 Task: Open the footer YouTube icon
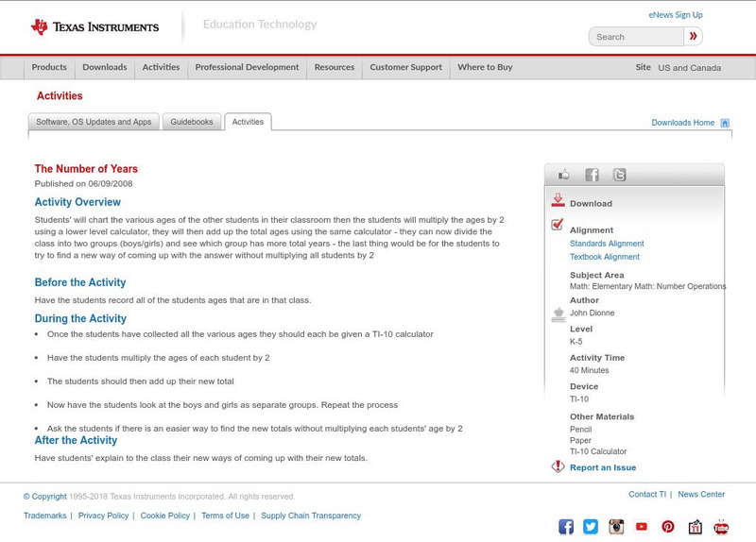coord(642,527)
